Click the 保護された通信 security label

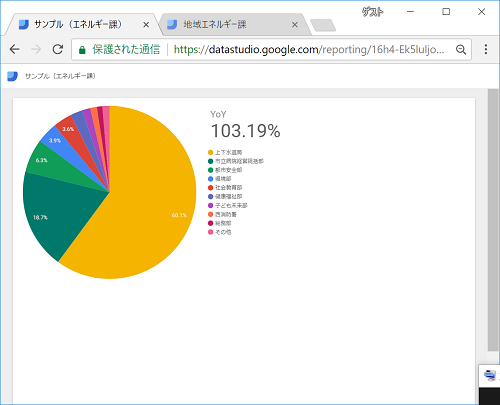[126, 49]
